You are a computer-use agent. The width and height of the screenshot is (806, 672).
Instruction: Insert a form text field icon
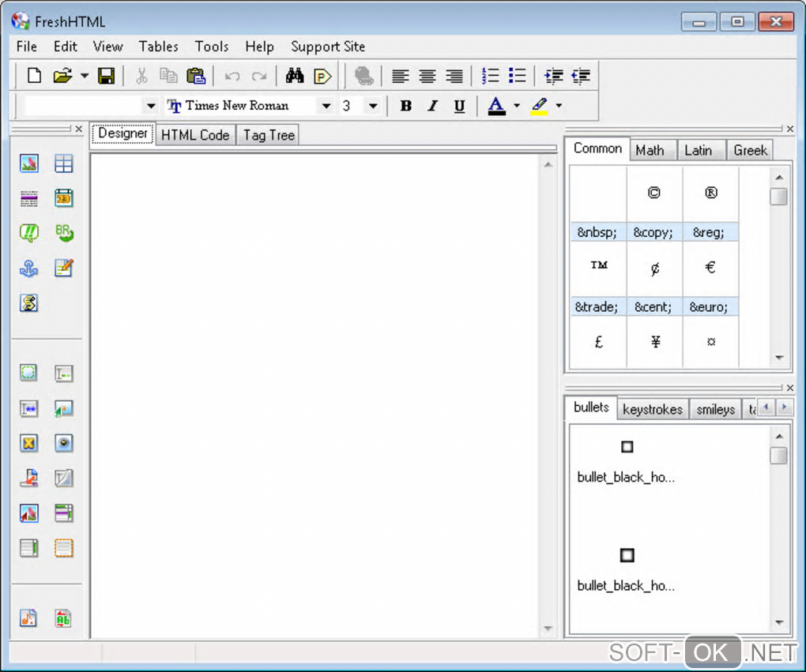point(64,374)
